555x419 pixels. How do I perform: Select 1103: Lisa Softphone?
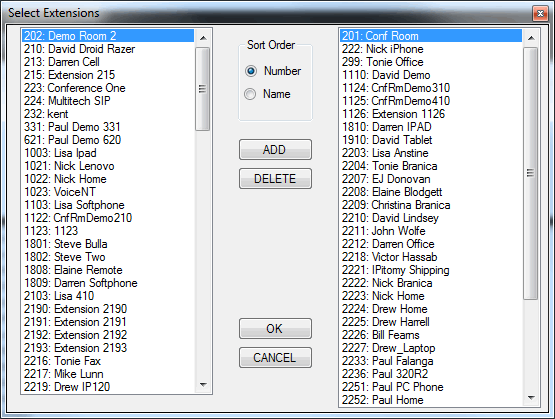pyautogui.click(x=108, y=205)
